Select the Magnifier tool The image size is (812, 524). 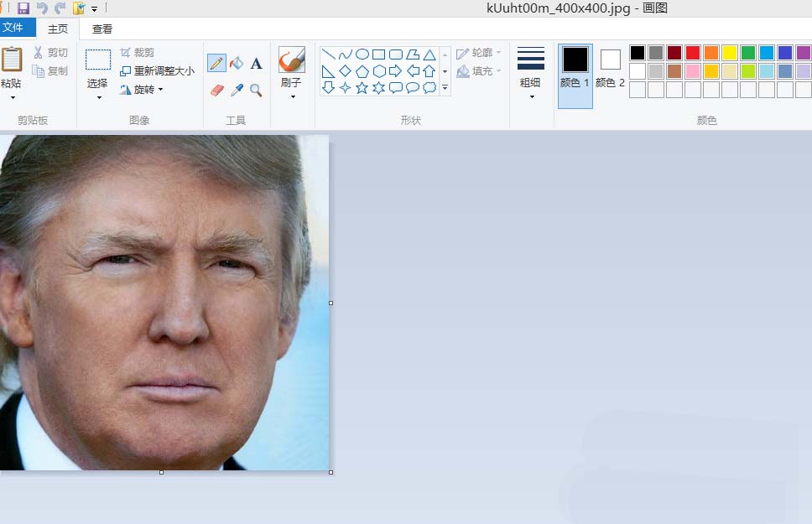click(x=256, y=90)
